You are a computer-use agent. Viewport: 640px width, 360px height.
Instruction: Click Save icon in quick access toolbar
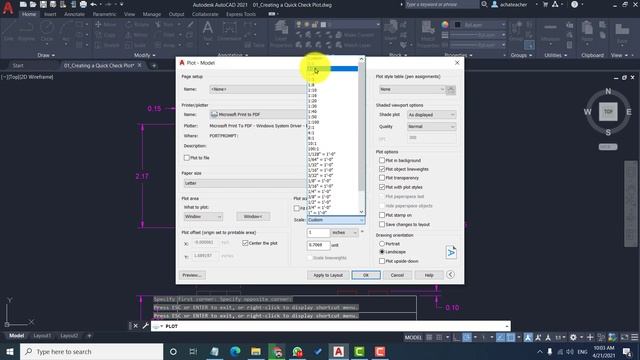point(43,4)
